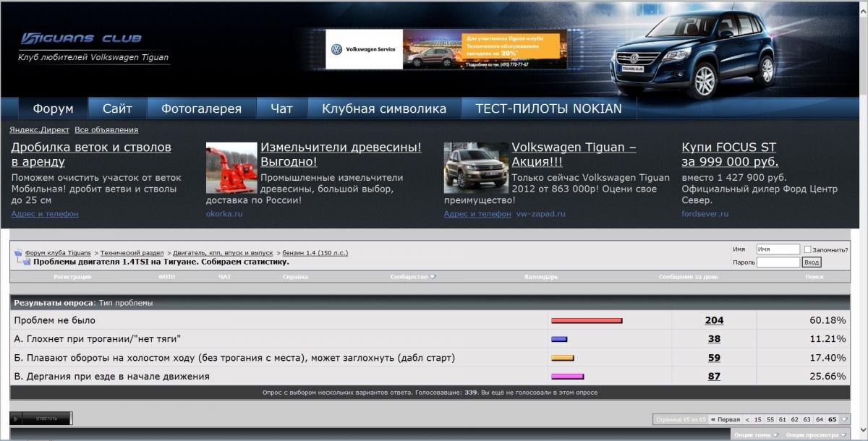Go to the previous page arrow
This screenshot has width=868, height=441.
click(747, 419)
